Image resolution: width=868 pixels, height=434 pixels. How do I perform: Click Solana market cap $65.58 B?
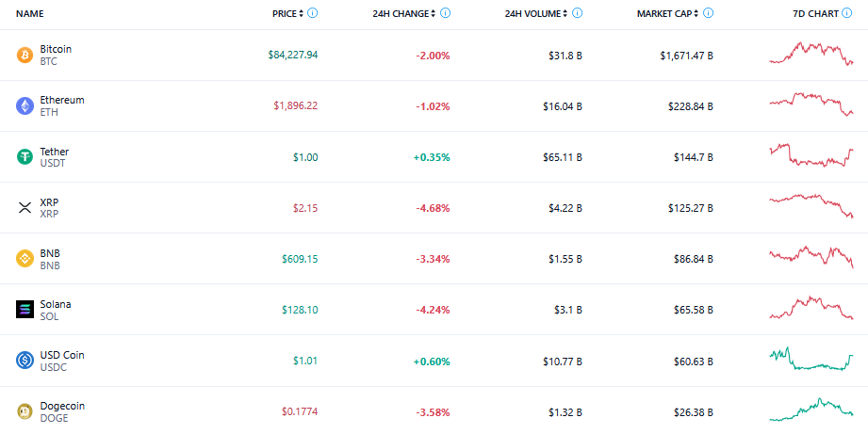[x=693, y=310]
